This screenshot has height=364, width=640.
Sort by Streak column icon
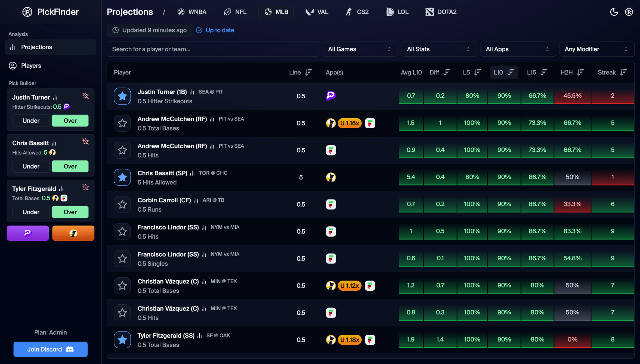pos(623,72)
